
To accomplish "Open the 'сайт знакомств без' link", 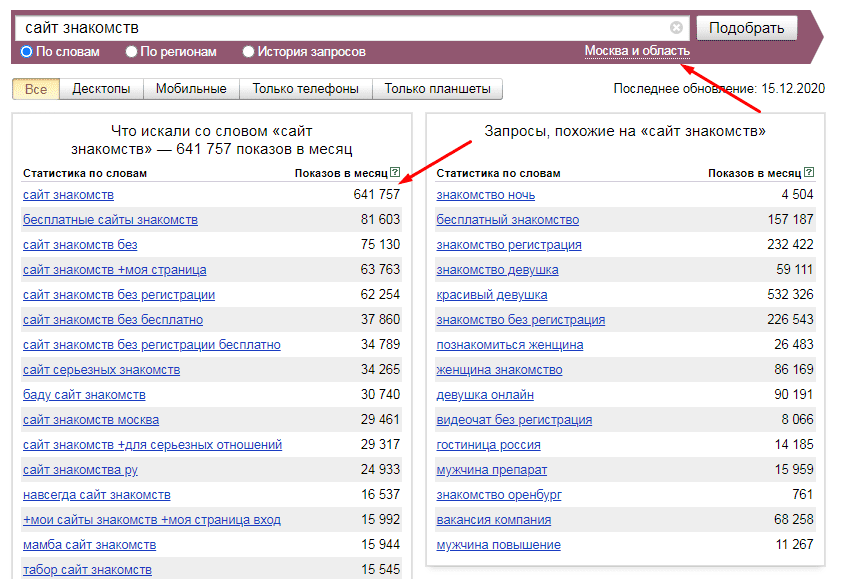I will [x=80, y=245].
